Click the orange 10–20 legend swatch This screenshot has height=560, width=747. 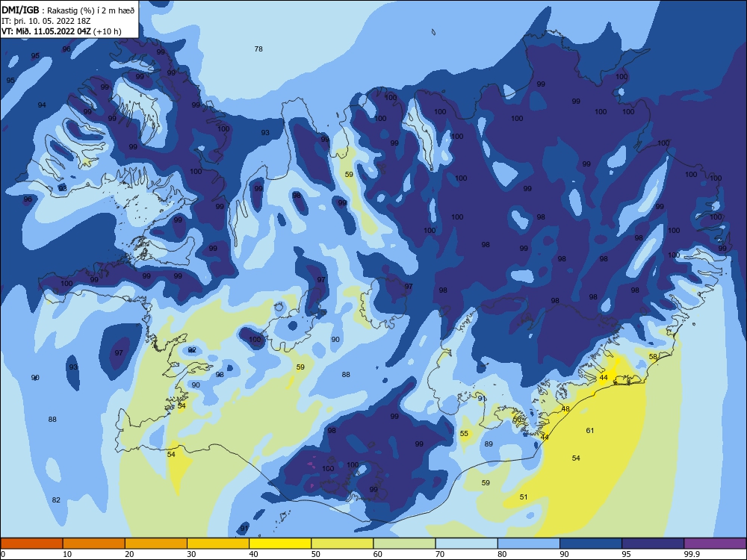tap(94, 544)
